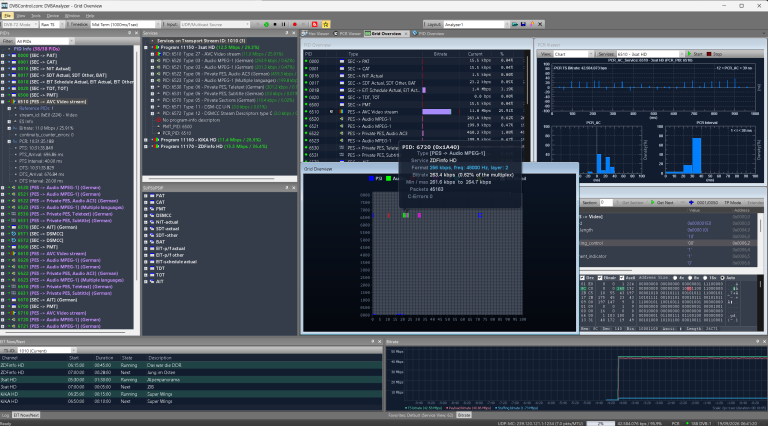
Task: Click the blue arrows icon beside 0001/0050
Action: point(691,203)
